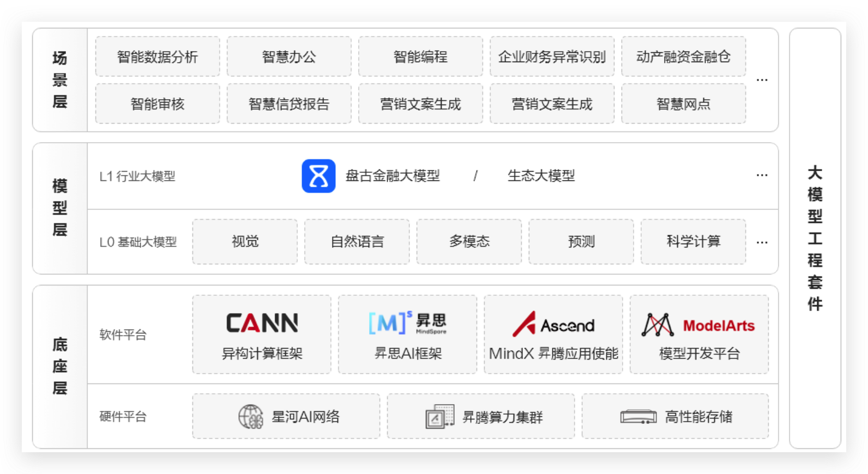
Task: Select the 智能编程 scenario box
Action: pyautogui.click(x=420, y=57)
